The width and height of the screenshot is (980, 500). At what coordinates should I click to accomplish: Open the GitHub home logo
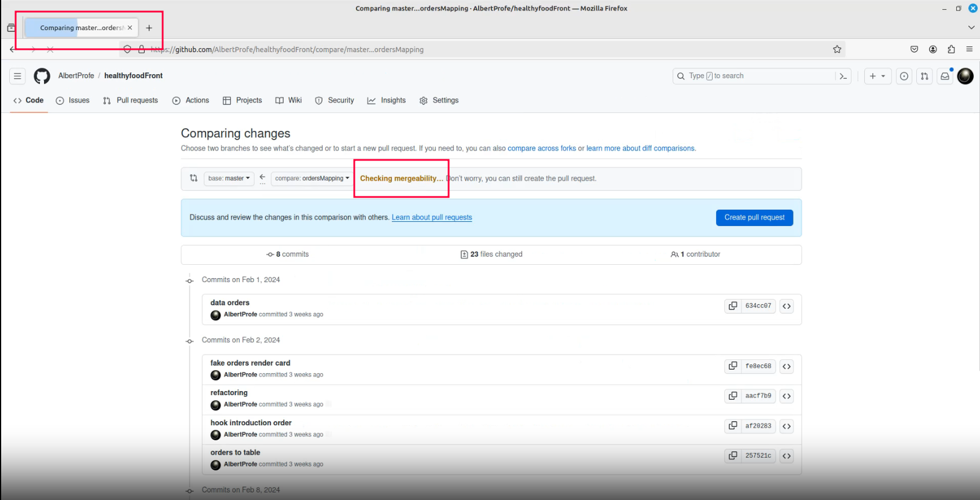point(42,76)
